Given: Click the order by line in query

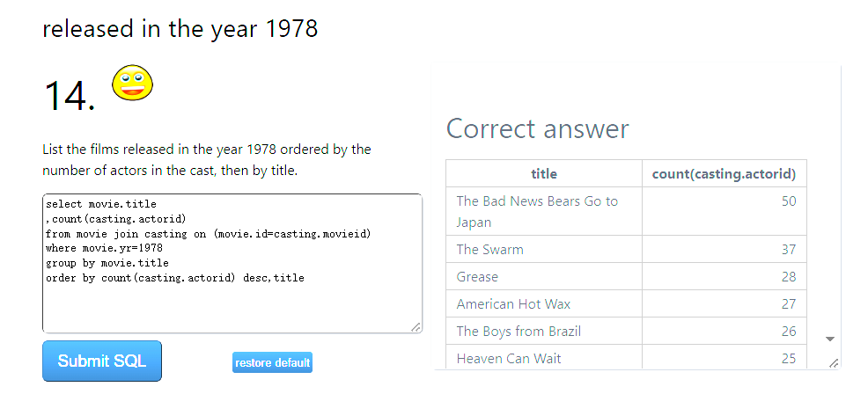Looking at the screenshot, I should pos(175,278).
